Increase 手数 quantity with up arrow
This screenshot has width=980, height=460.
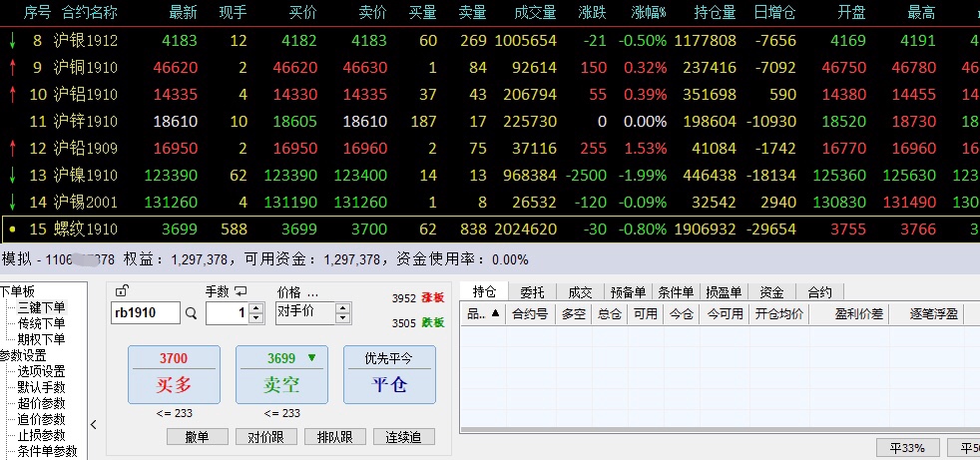pos(255,308)
